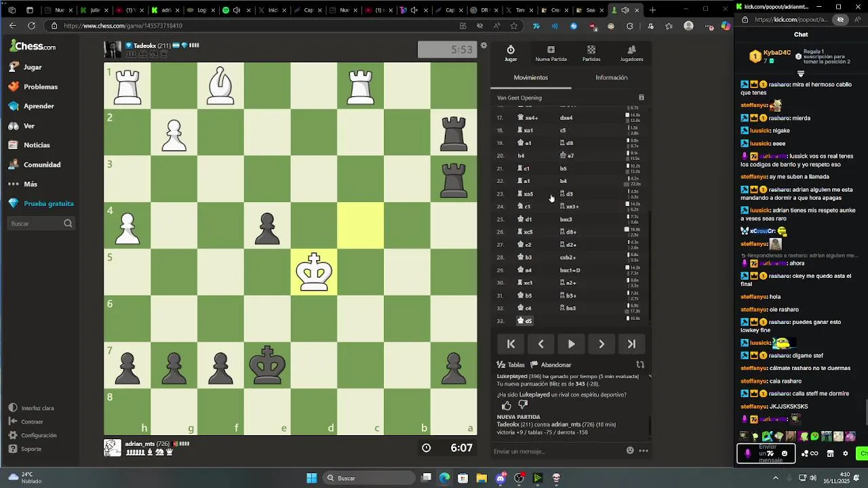Open the Ver section in sidebar
Image resolution: width=868 pixels, height=488 pixels.
(23, 126)
